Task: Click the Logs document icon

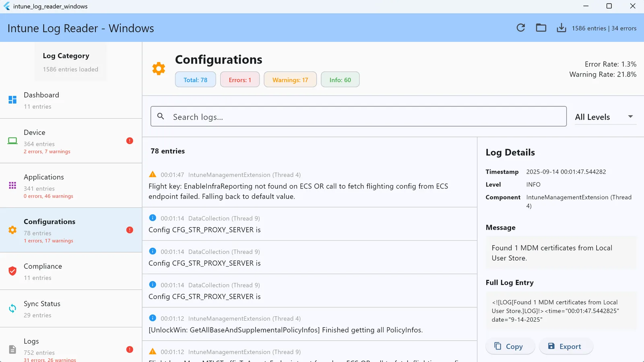Action: (12, 350)
